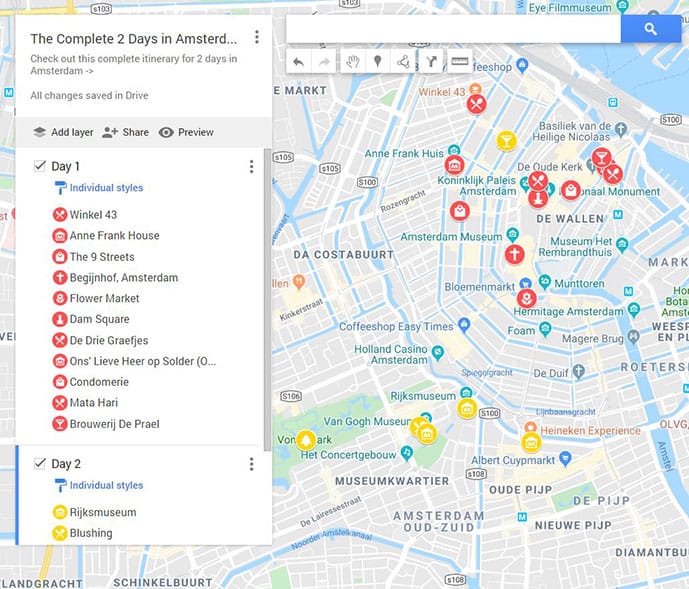
Task: Click the map description text
Action: [x=134, y=65]
